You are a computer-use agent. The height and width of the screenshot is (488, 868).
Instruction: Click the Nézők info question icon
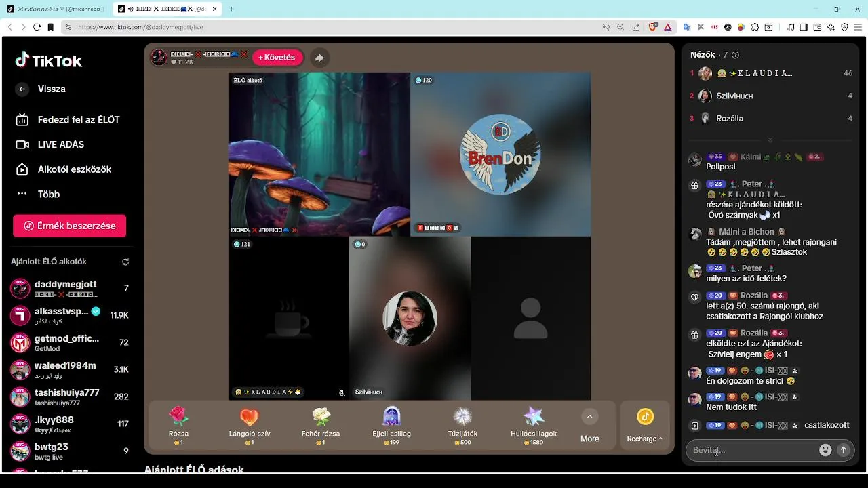click(736, 55)
